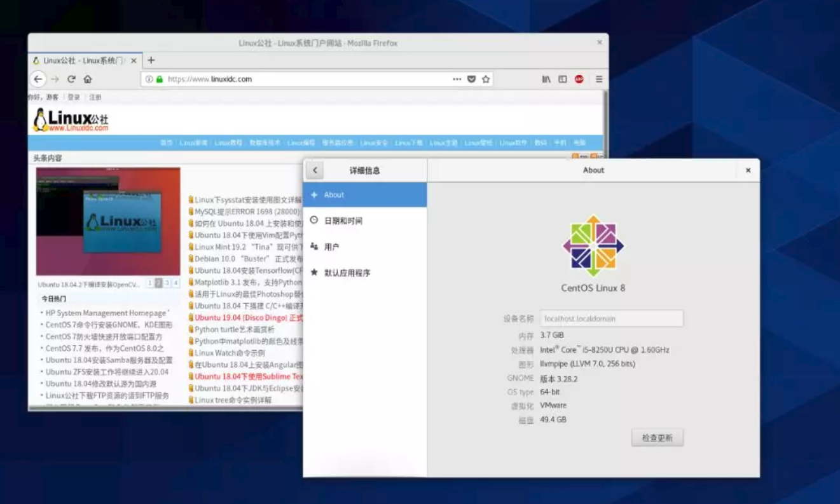Open Python turtle艺术画赏析 article
The width and height of the screenshot is (840, 504).
pyautogui.click(x=235, y=330)
